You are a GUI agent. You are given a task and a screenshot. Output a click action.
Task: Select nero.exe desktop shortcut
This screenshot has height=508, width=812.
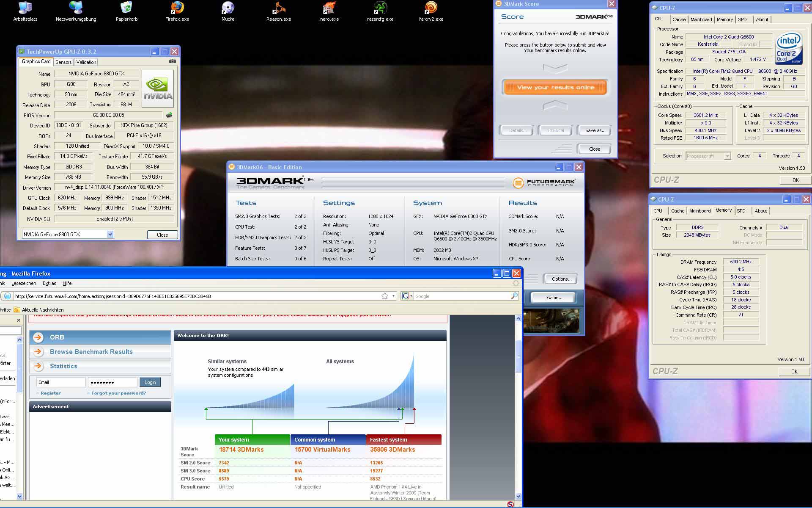[329, 11]
